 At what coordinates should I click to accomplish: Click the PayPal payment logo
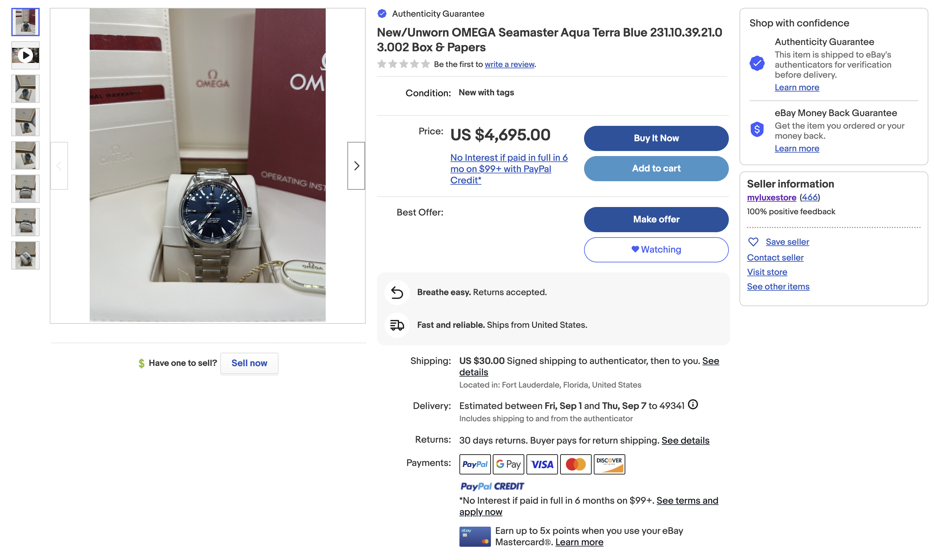pos(475,464)
